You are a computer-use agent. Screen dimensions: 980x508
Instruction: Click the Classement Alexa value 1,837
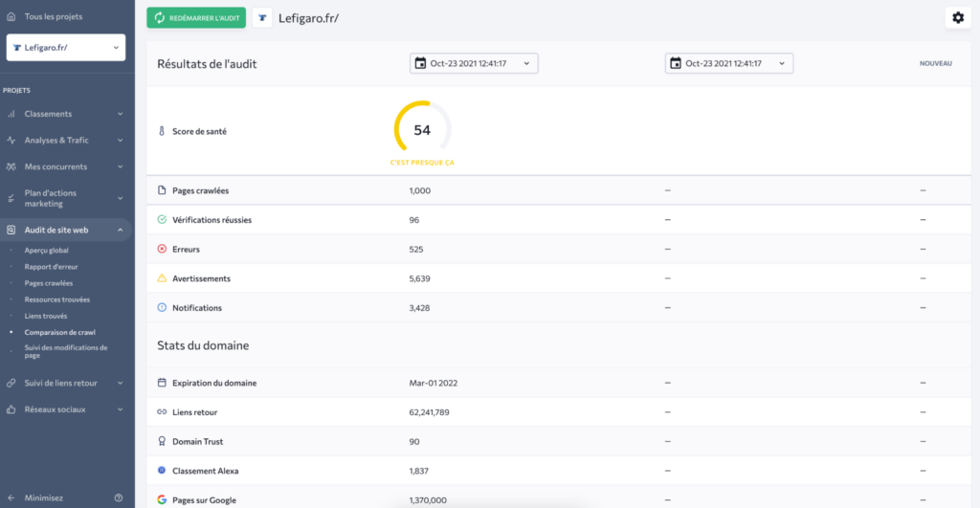419,471
